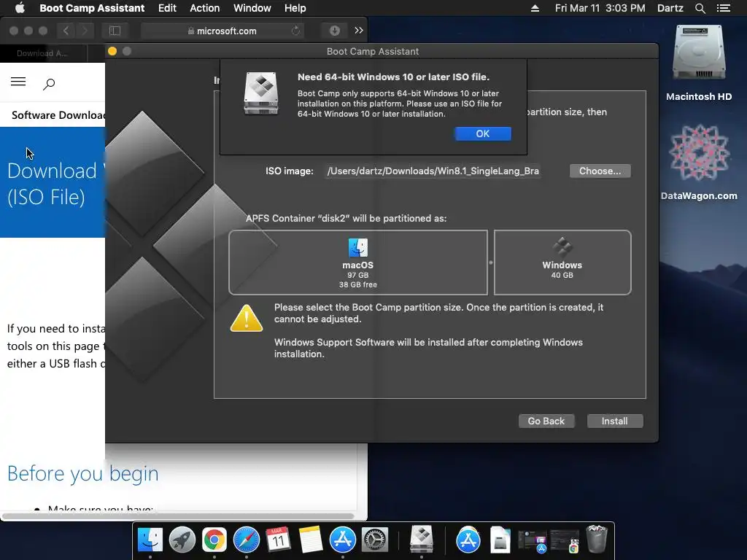747x560 pixels.
Task: Grab partition divider between macOS and Windows
Action: point(491,262)
